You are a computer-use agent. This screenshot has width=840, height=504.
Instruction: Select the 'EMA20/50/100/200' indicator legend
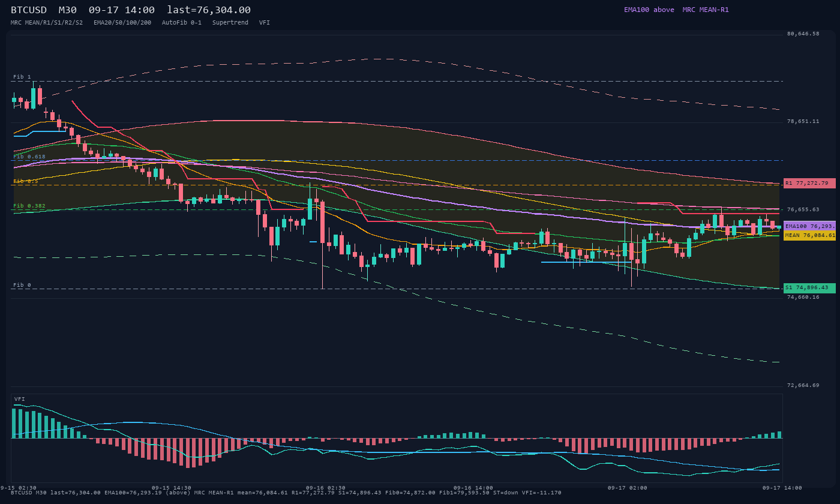(122, 22)
